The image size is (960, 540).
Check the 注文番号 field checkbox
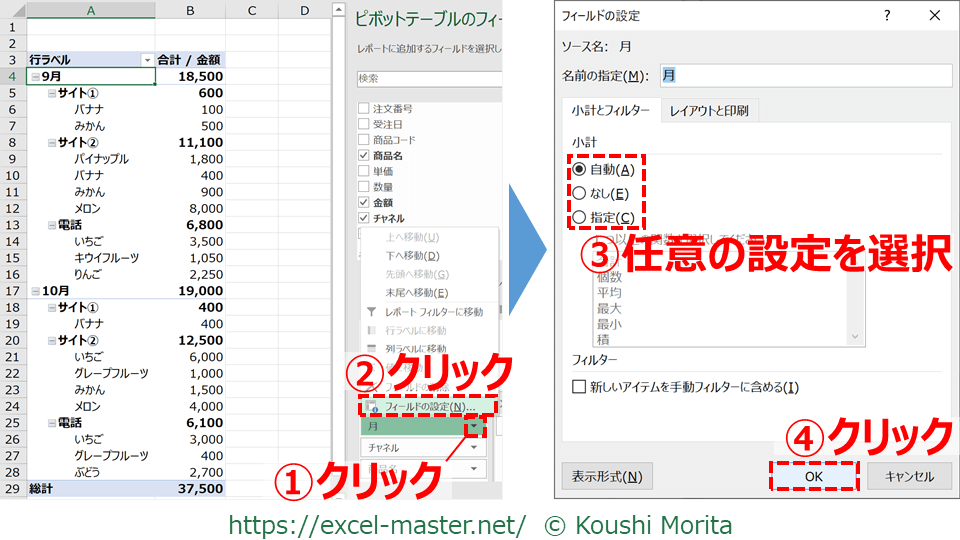tap(364, 108)
